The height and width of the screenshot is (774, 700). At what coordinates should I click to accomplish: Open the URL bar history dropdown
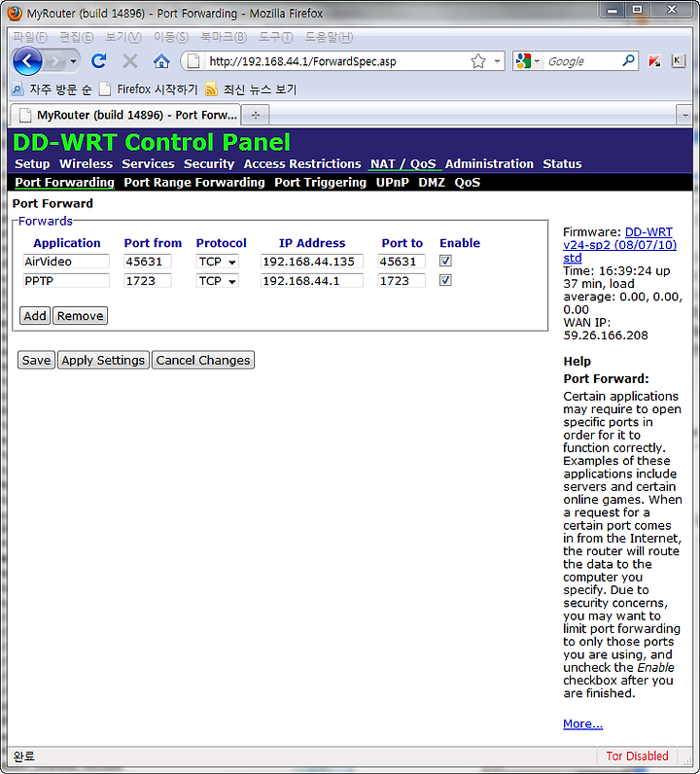click(x=497, y=61)
